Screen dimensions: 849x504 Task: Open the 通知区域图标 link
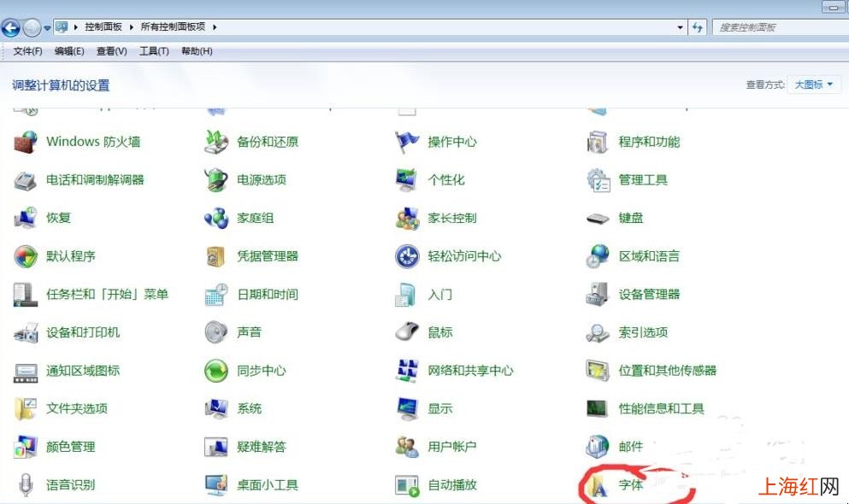click(83, 371)
